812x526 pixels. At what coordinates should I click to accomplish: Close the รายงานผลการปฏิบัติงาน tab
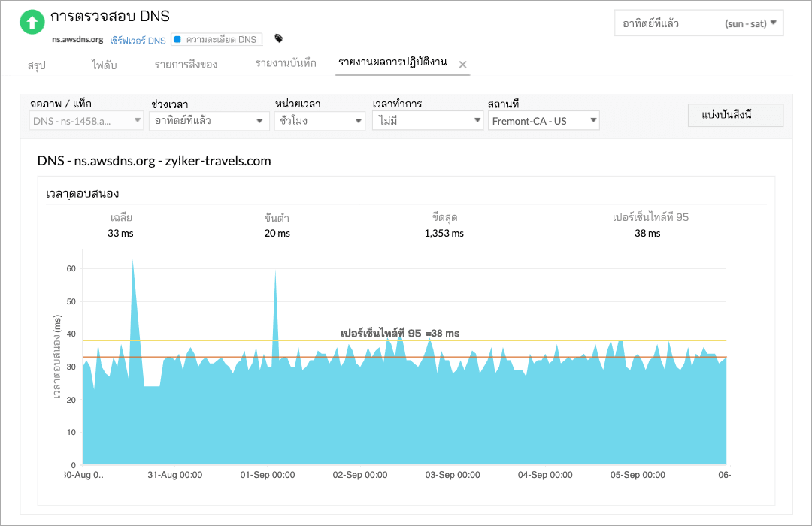[465, 65]
